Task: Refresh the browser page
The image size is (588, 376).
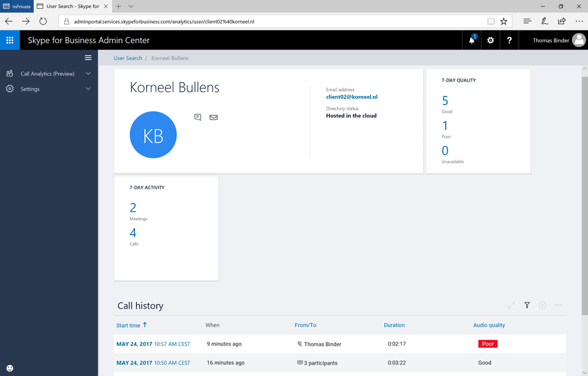Action: (x=43, y=21)
